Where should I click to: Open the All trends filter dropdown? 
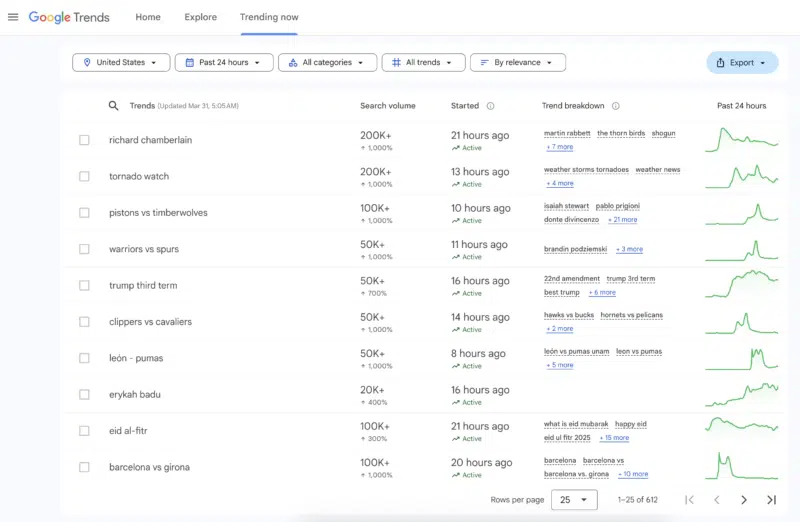(423, 62)
